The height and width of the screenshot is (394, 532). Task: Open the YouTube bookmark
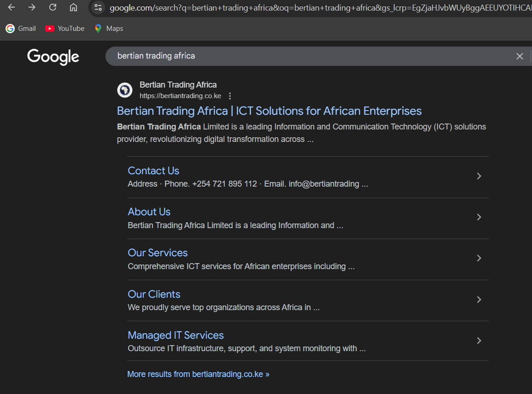(65, 29)
